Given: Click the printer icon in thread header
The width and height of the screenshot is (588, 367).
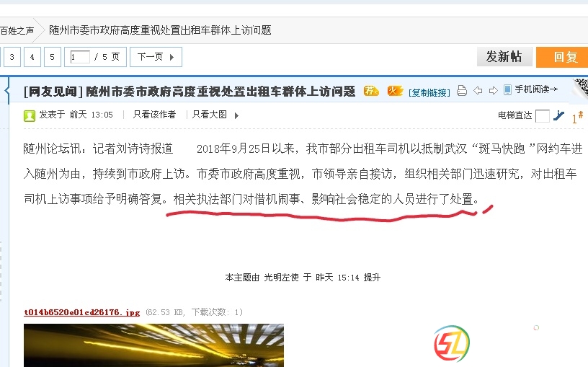Looking at the screenshot, I should (462, 90).
